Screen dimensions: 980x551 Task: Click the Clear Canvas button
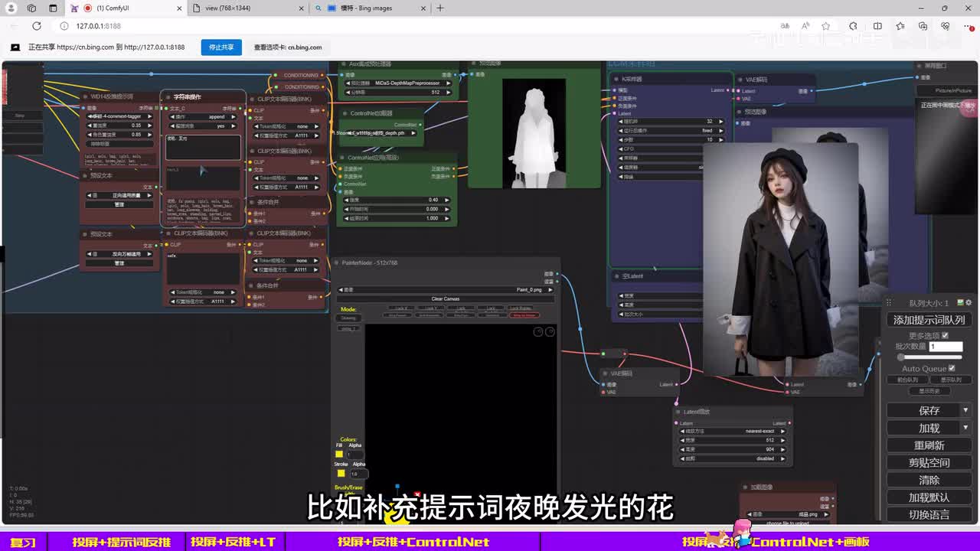click(445, 299)
